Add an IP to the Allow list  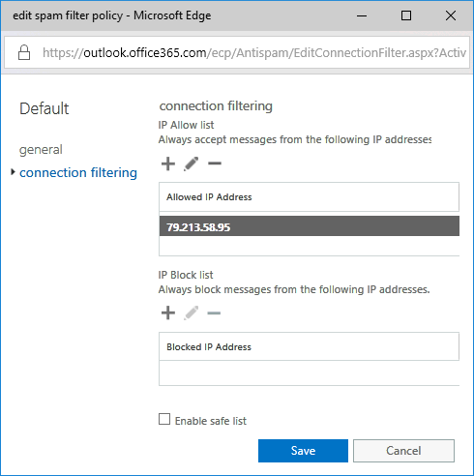tap(168, 164)
